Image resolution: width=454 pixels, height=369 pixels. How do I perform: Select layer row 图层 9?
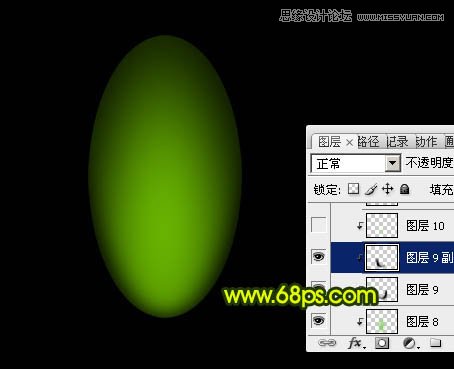pos(392,289)
